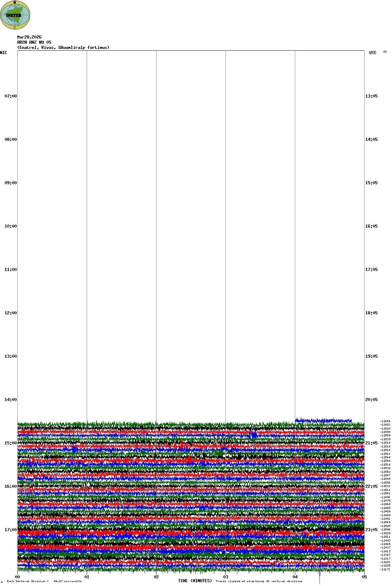Select the Mar28,2026 date text
The height and width of the screenshot is (586, 392).
(x=29, y=37)
